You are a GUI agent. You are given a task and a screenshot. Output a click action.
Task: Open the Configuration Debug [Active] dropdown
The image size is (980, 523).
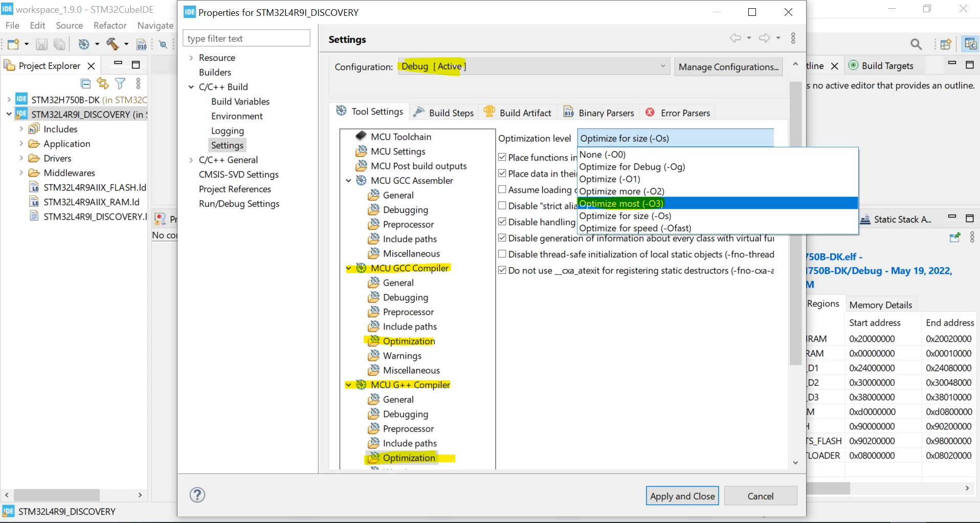(x=534, y=66)
